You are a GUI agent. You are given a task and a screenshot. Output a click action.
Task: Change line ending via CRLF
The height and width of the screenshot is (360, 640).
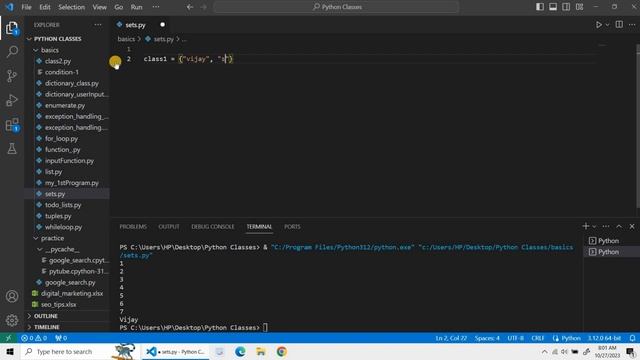point(538,338)
